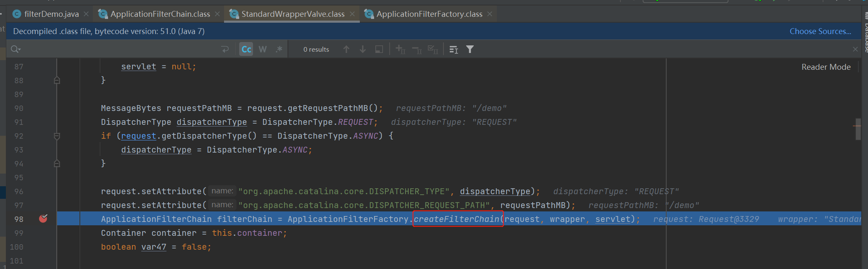
Task: Click fold end marker at line 94
Action: 57,164
